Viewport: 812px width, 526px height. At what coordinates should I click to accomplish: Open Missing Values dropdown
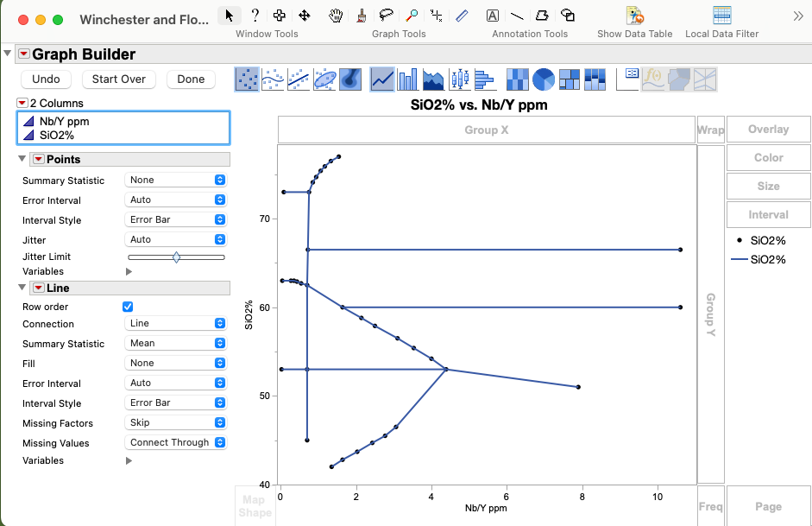175,442
